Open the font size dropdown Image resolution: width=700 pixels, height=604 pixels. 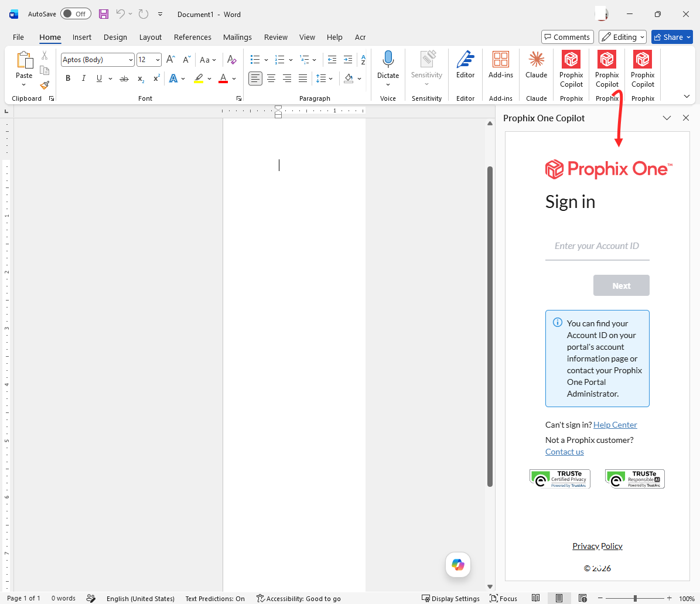tap(158, 60)
